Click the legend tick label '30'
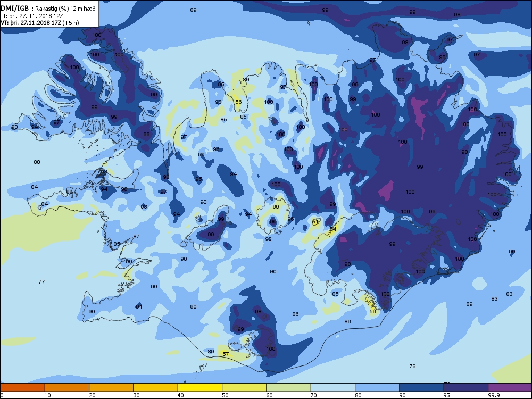This screenshot has height=399, width=532. pyautogui.click(x=136, y=395)
